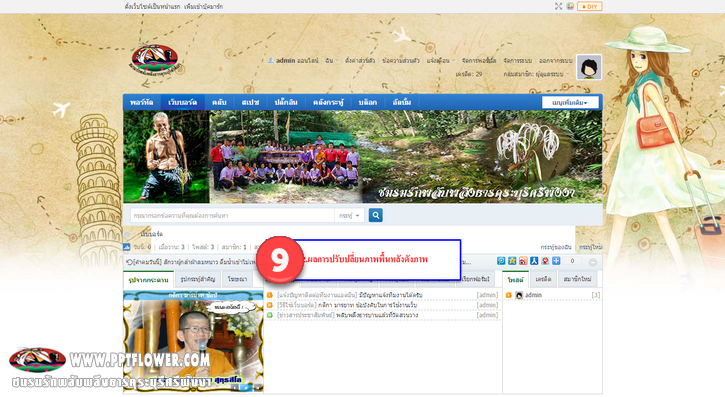This screenshot has height=397, width=725.
Task: Expand the เครดิต: 29 dropdown
Action: (x=471, y=74)
